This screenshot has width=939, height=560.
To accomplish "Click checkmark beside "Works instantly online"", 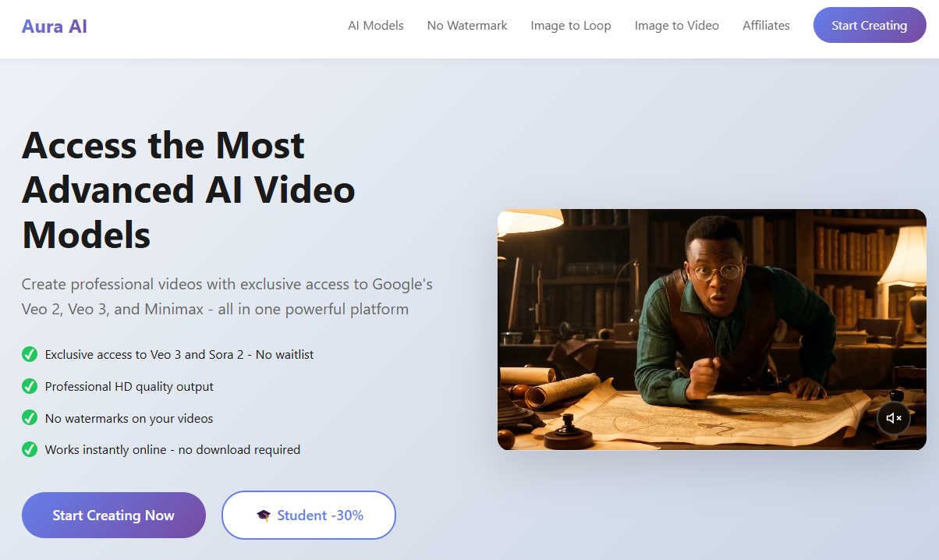I will [x=29, y=449].
